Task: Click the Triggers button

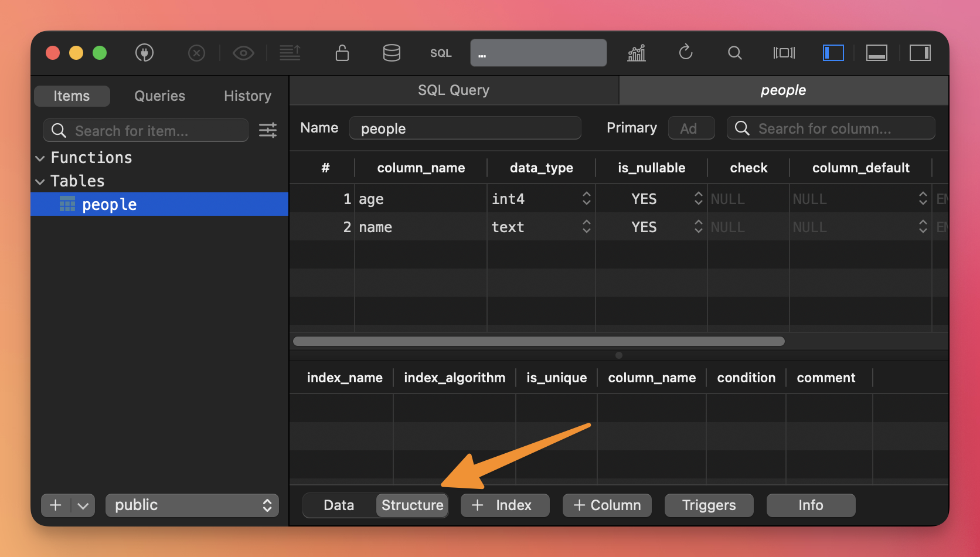Action: [709, 505]
